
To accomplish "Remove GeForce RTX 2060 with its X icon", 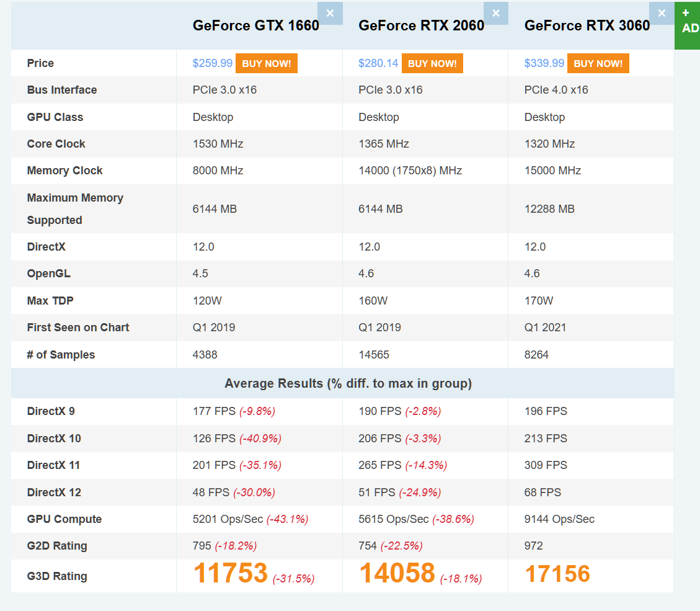I will [x=495, y=14].
